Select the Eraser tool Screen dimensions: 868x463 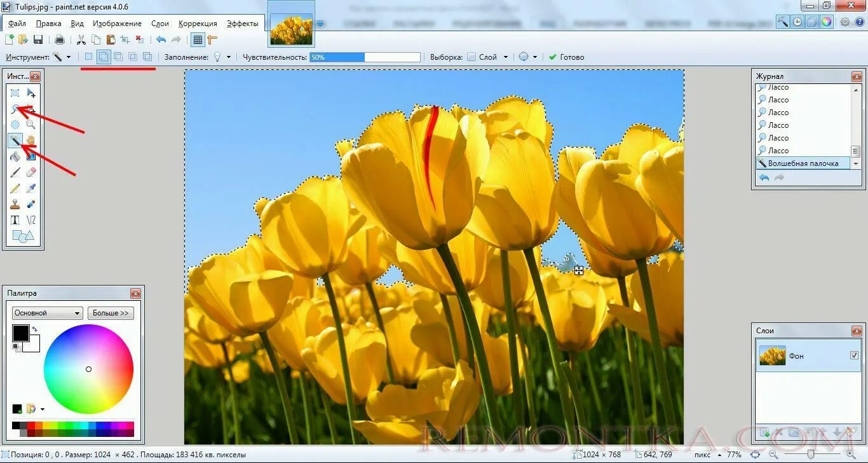click(x=31, y=172)
